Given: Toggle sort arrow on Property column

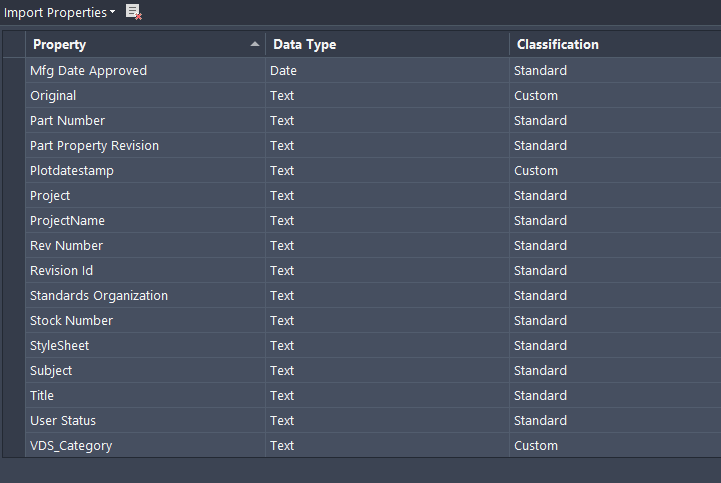Looking at the screenshot, I should click(254, 44).
